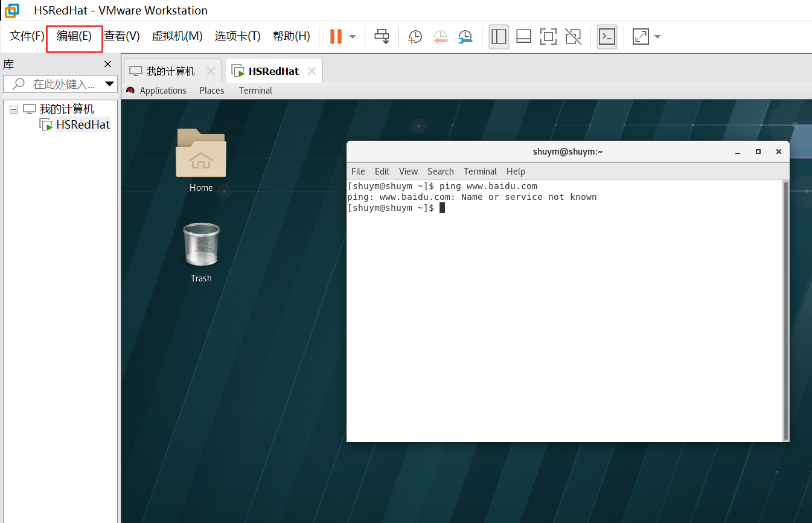
Task: Minimize the shuym@shuym terminal window
Action: [x=738, y=152]
